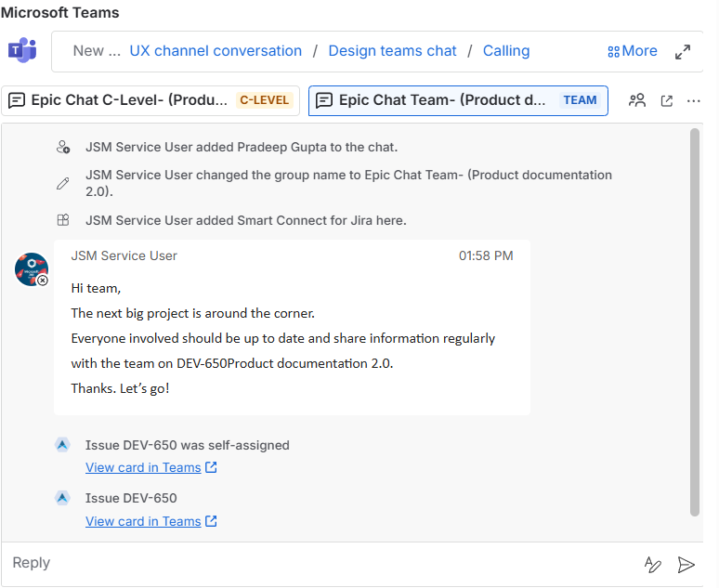Select the Epic Chat Team tab
719x588 pixels.
458,100
